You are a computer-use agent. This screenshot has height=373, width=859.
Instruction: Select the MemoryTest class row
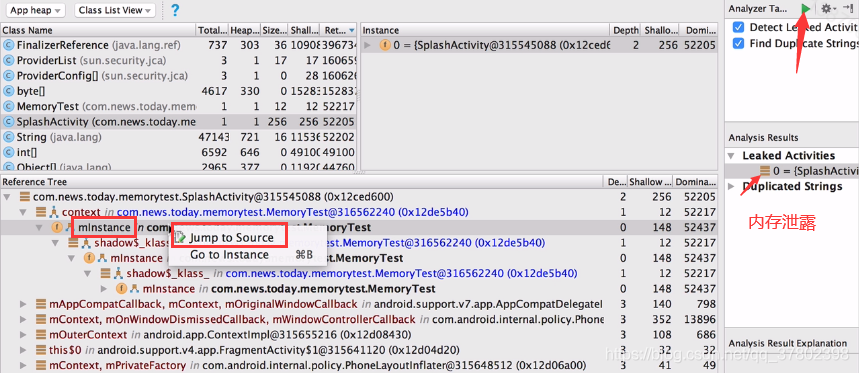pos(179,106)
